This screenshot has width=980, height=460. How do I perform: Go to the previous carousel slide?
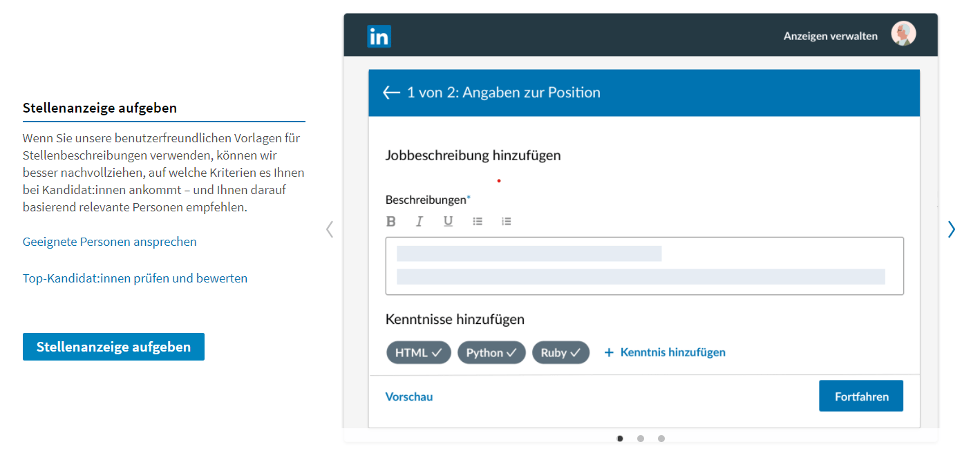pos(330,229)
